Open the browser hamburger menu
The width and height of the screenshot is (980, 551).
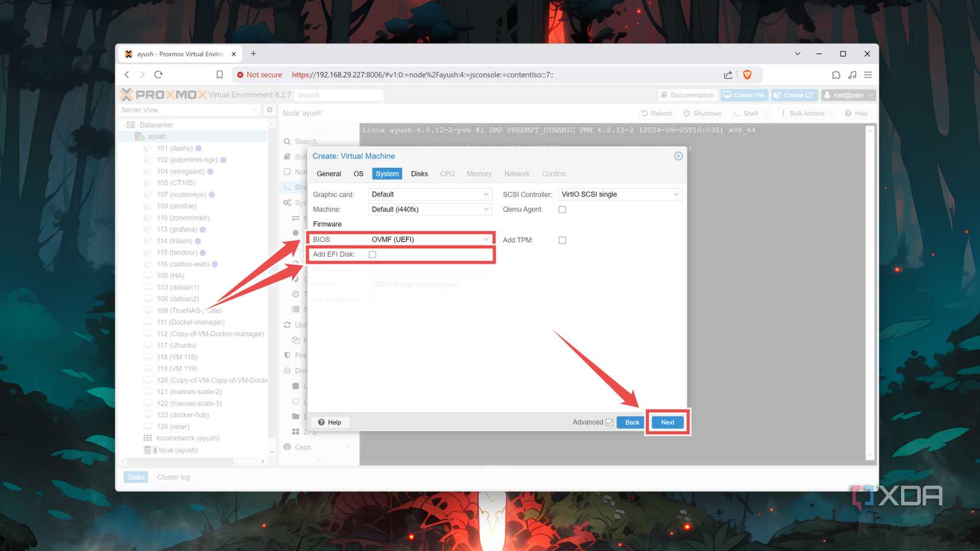[868, 75]
